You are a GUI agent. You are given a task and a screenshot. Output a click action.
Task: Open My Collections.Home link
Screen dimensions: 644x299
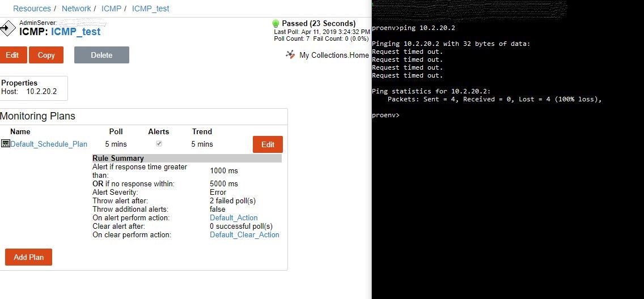click(x=334, y=55)
